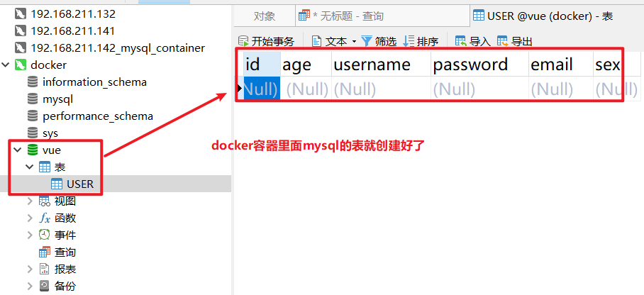Click the Export (导出) toolbar icon
644x295 pixels.
(x=503, y=41)
